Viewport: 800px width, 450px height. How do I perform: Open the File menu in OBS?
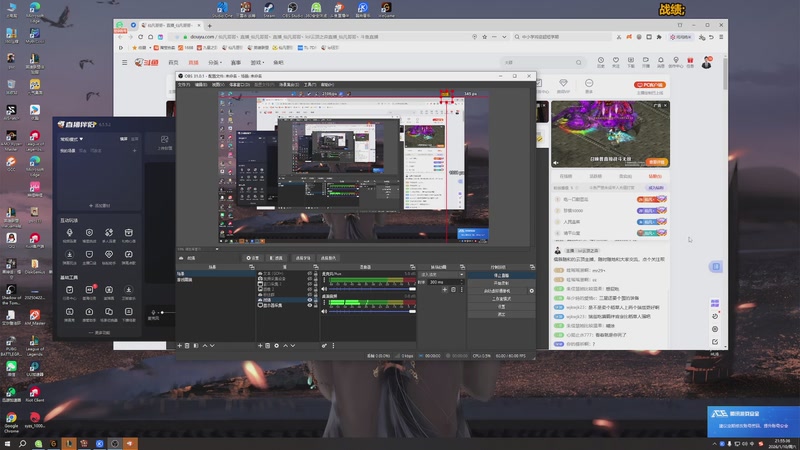[182, 84]
